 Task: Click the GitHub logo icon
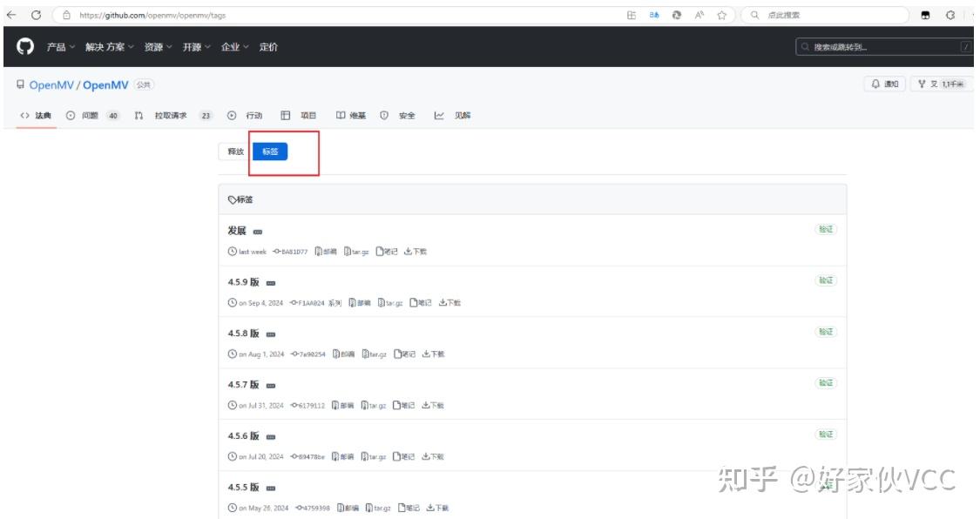pos(24,48)
